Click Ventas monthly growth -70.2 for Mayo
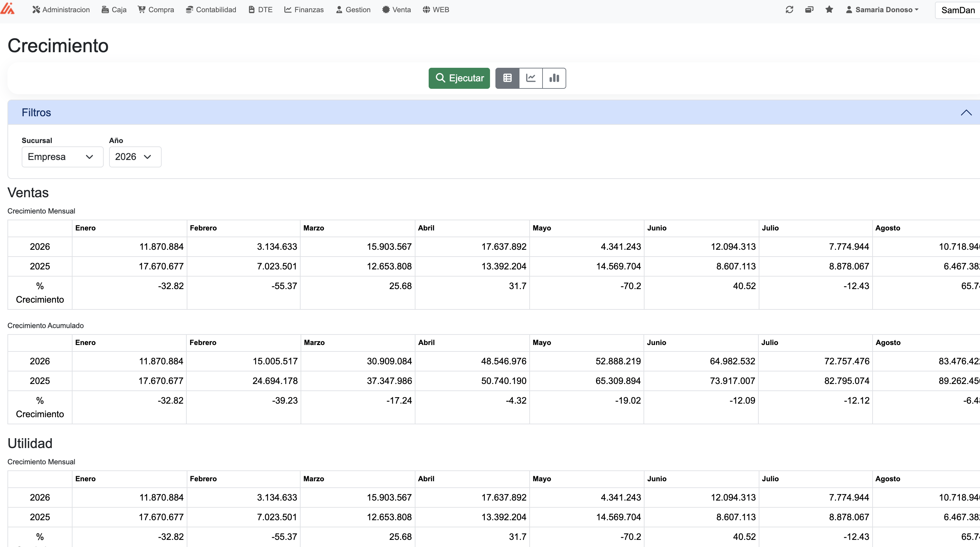 (630, 286)
